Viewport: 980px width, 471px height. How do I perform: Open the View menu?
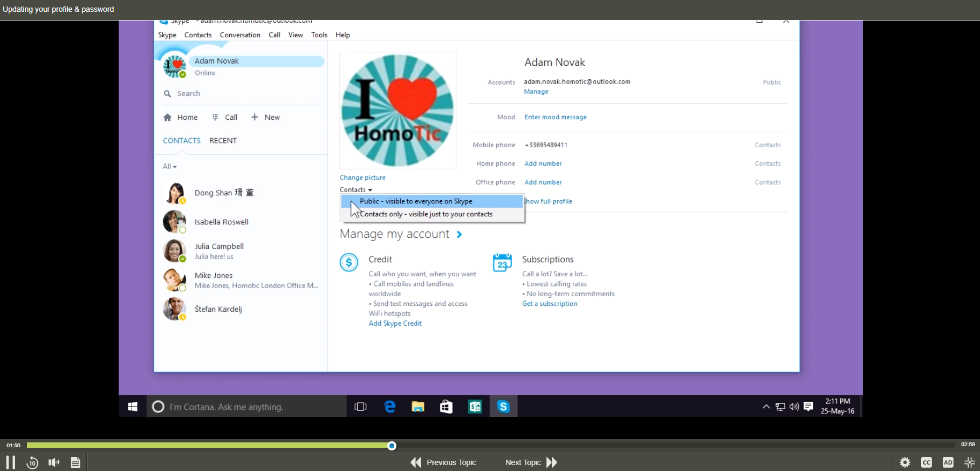tap(296, 35)
